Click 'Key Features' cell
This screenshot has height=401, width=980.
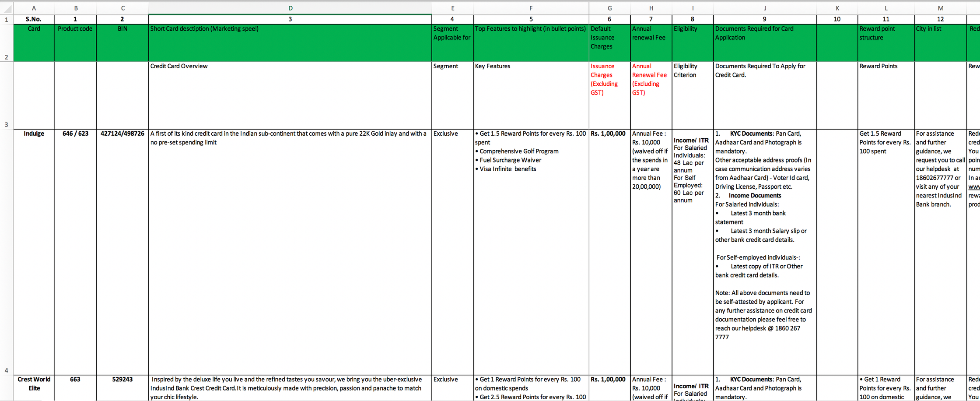pos(531,95)
